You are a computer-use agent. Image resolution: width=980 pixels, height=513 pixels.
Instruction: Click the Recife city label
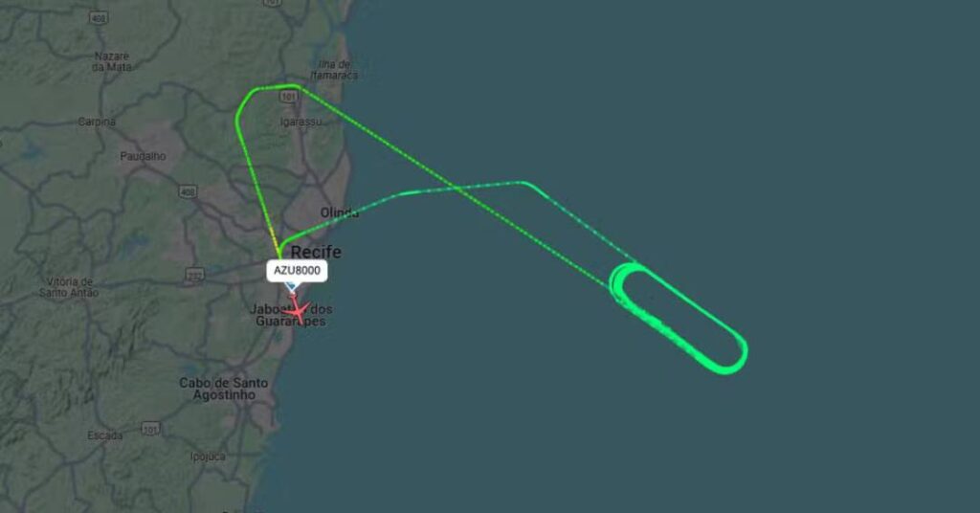[316, 252]
